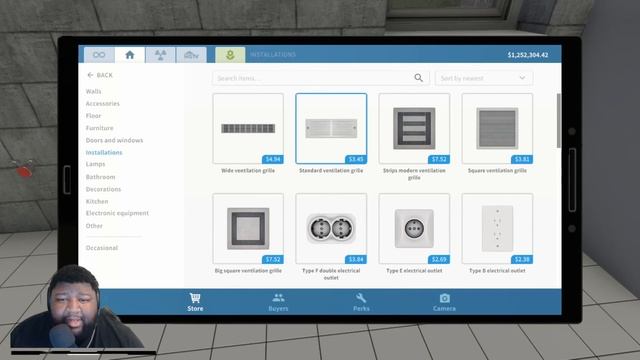Select the Other category
This screenshot has height=360, width=640.
pos(94,226)
